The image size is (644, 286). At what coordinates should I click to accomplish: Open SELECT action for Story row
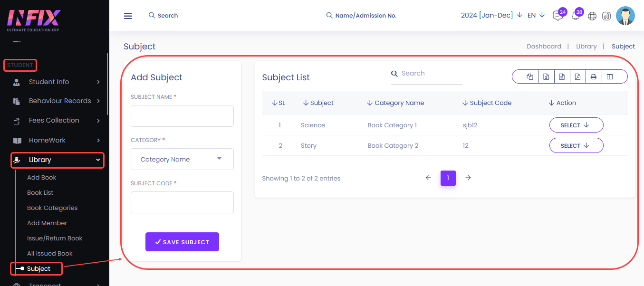coord(576,145)
